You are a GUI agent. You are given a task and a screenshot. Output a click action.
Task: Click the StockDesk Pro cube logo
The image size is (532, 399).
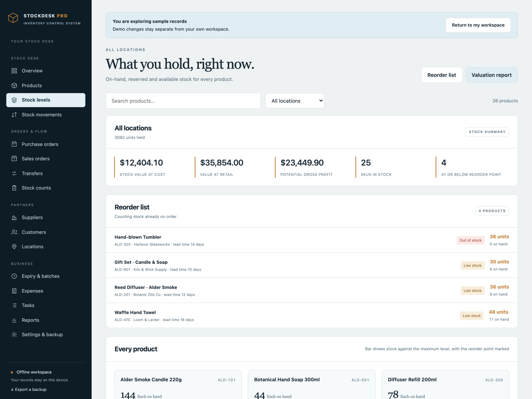[13, 18]
